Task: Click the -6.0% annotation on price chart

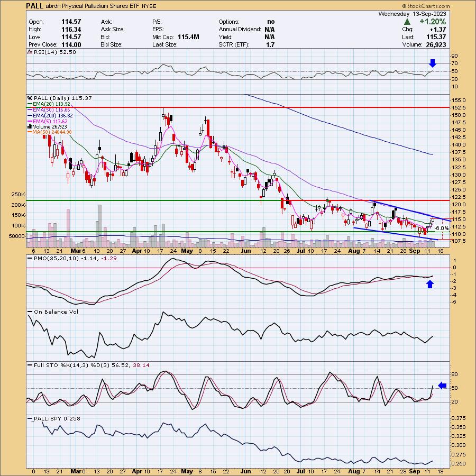Action: pyautogui.click(x=442, y=228)
